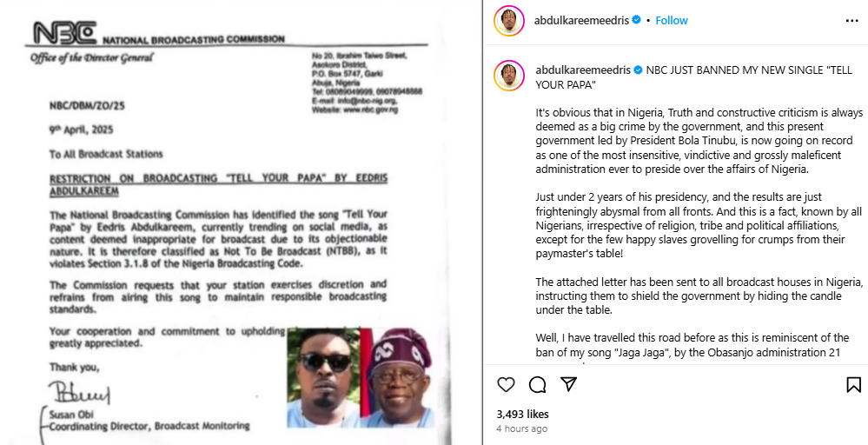Open profile picture in post header
The width and height of the screenshot is (868, 445).
[x=509, y=21]
